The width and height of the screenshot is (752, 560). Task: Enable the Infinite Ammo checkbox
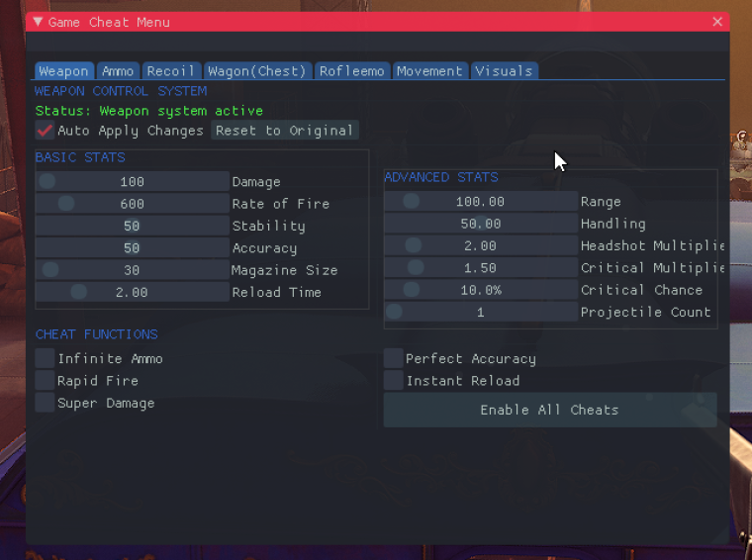[45, 358]
